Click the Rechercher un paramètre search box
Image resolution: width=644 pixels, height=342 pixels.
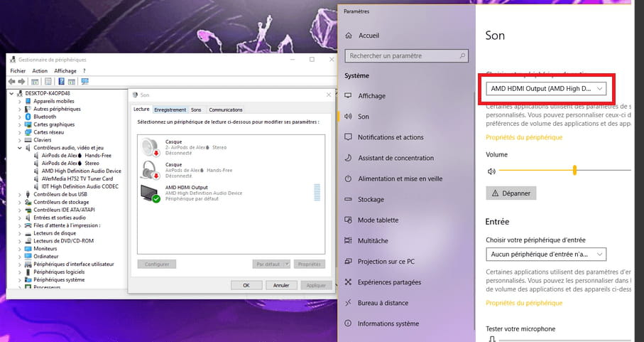coord(407,56)
